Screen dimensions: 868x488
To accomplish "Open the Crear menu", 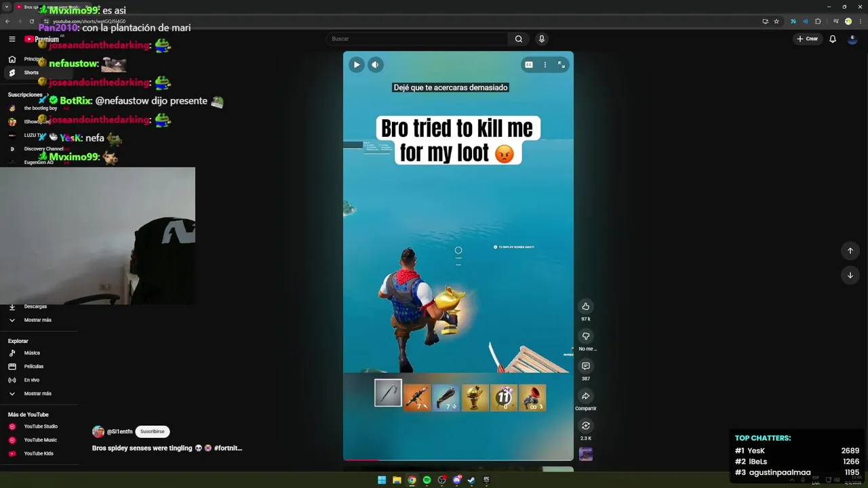I will pos(808,39).
